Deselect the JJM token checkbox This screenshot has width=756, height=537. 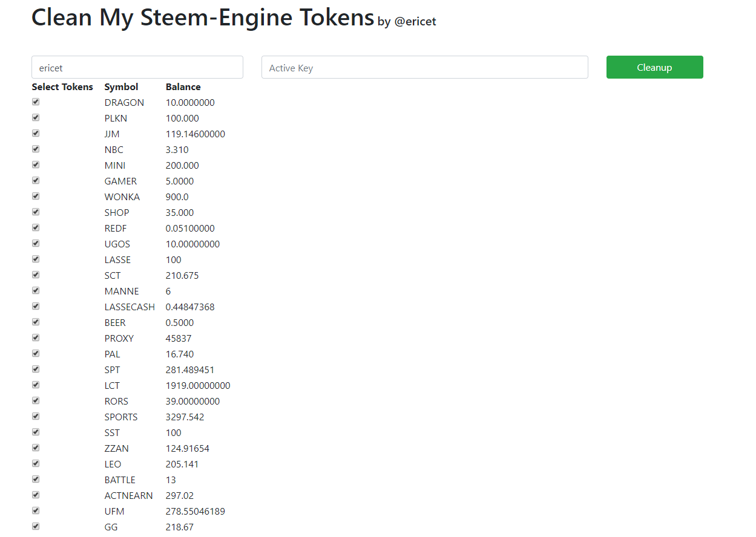[x=36, y=133]
